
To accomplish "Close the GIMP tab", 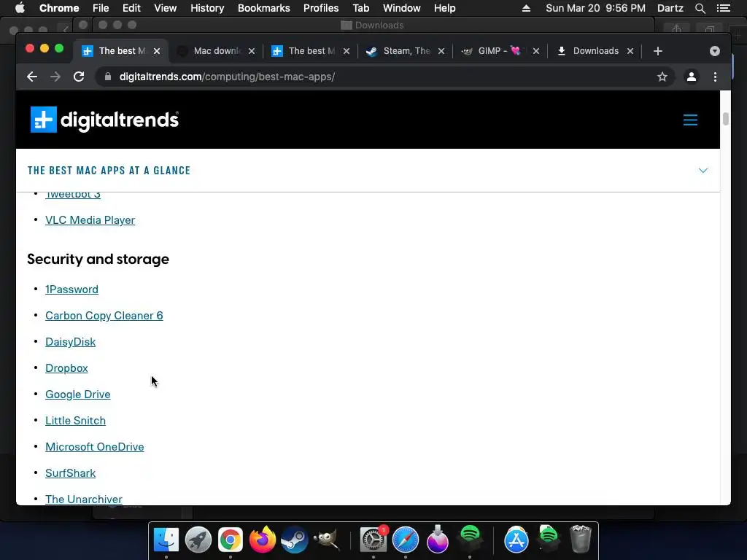I will [536, 51].
